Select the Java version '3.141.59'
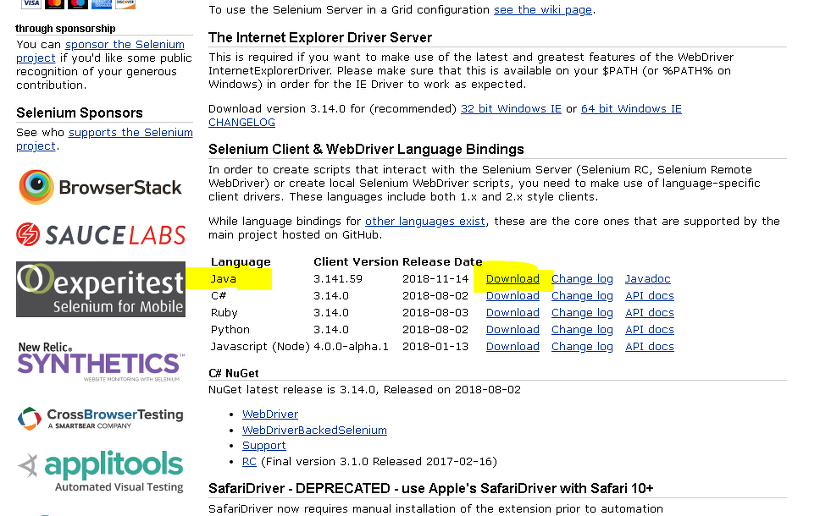The image size is (820, 516). [x=338, y=279]
